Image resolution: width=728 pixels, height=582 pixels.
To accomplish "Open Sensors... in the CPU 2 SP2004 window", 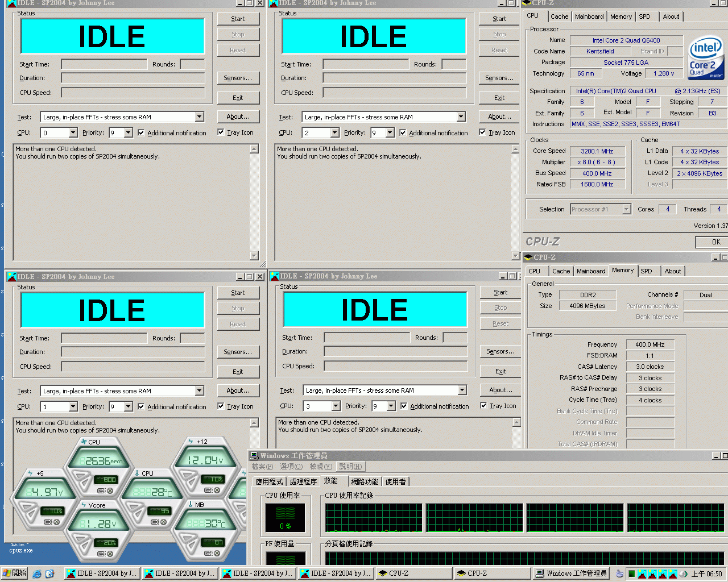I will [499, 78].
